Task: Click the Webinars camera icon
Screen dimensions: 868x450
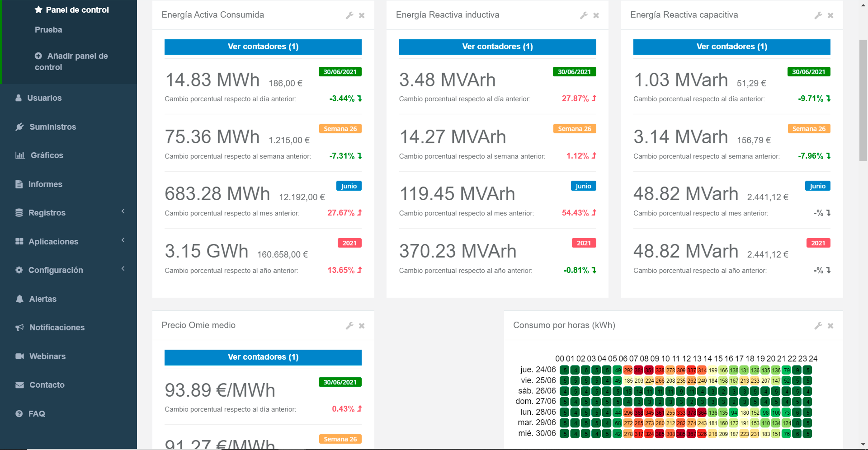Action: [19, 356]
